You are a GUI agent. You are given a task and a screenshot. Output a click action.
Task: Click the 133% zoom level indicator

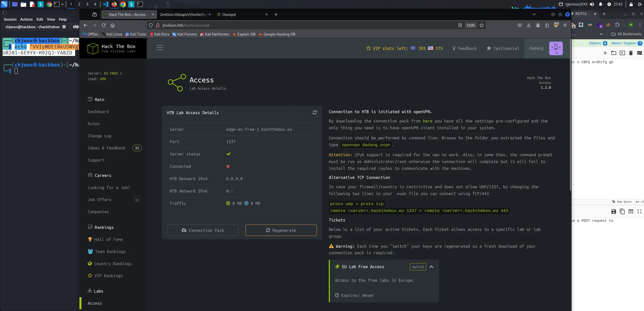click(x=471, y=25)
